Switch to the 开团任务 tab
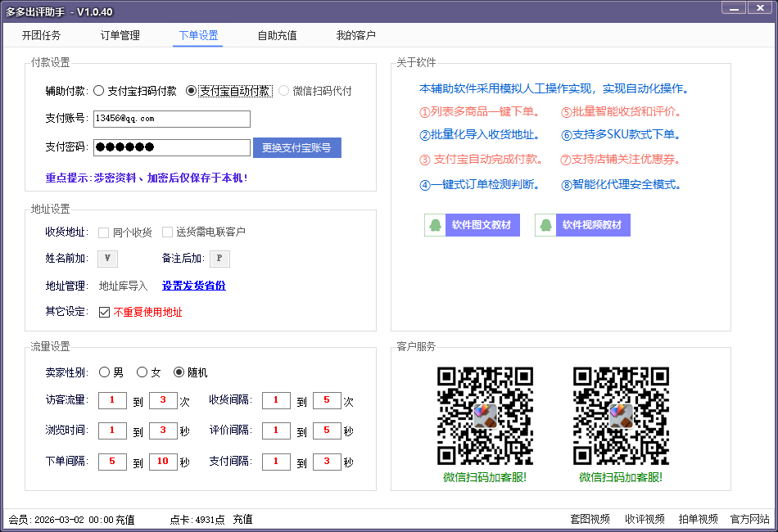The image size is (778, 532). (x=41, y=36)
